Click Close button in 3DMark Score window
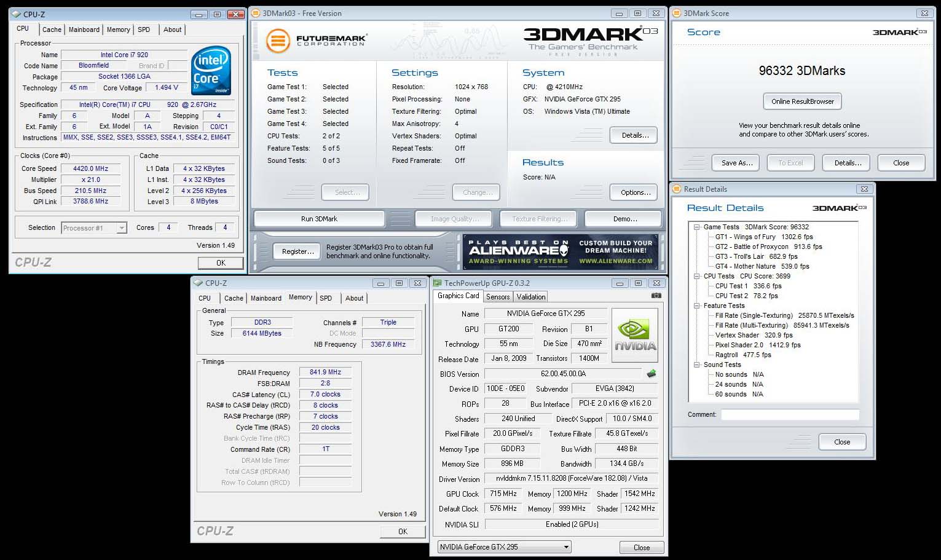This screenshot has height=560, width=941. pos(901,163)
